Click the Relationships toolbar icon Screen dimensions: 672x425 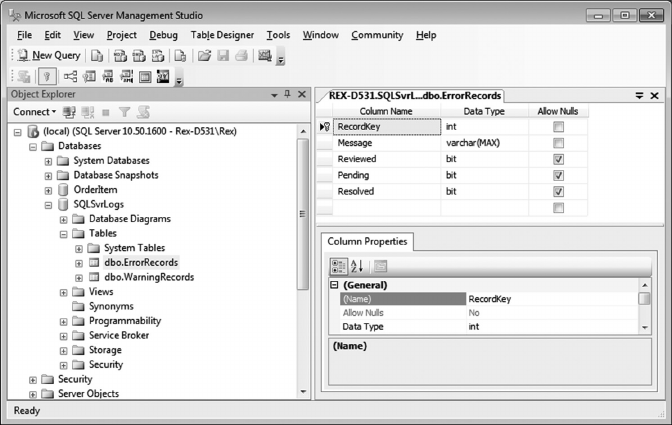[x=70, y=77]
